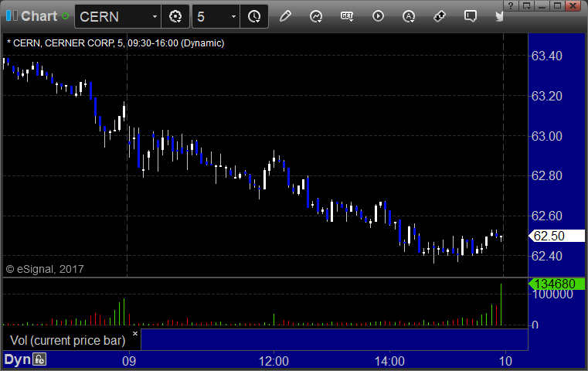Toggle the blue linking bars icon

(x=12, y=15)
